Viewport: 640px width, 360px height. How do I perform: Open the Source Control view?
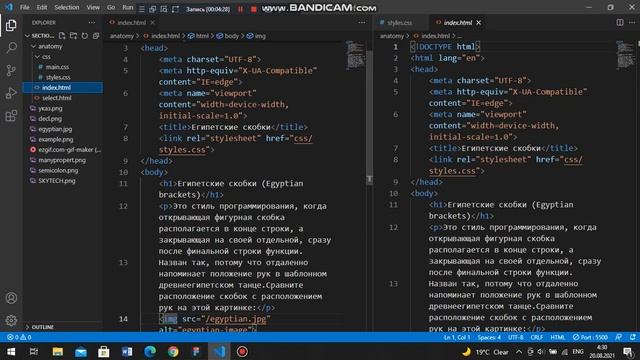[x=11, y=71]
